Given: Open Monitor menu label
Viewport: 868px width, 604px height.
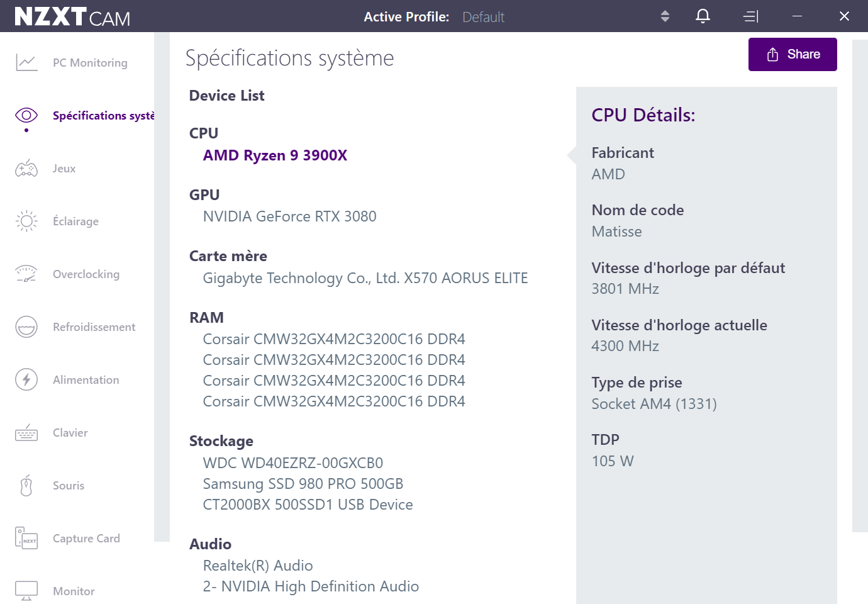Looking at the screenshot, I should pyautogui.click(x=74, y=591).
